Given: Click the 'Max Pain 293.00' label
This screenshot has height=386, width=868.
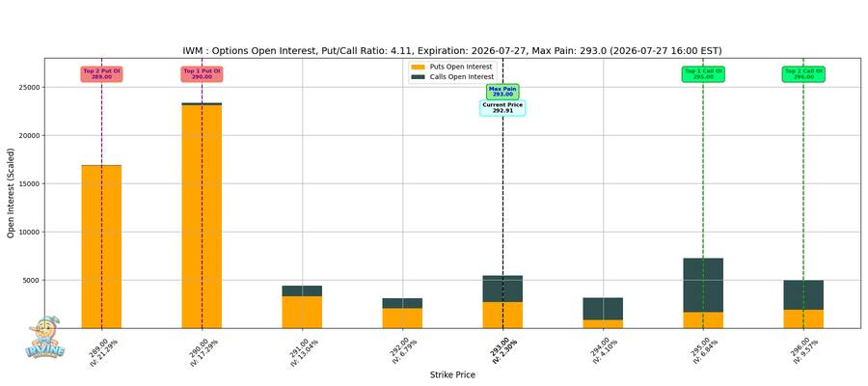Looking at the screenshot, I should tap(502, 92).
